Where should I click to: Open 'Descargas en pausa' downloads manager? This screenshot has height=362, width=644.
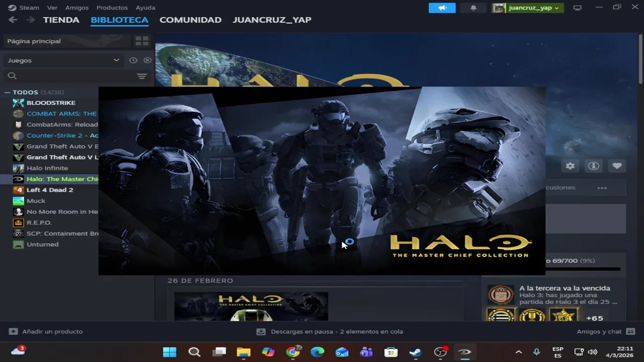tap(337, 332)
